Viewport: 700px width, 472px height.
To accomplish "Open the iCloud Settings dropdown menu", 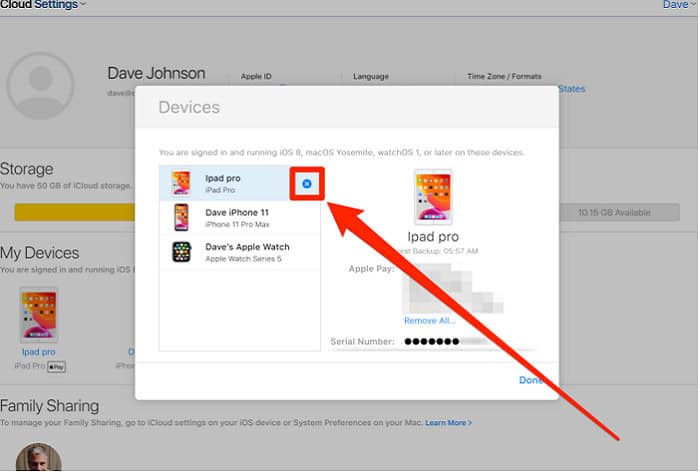I will pyautogui.click(x=43, y=5).
